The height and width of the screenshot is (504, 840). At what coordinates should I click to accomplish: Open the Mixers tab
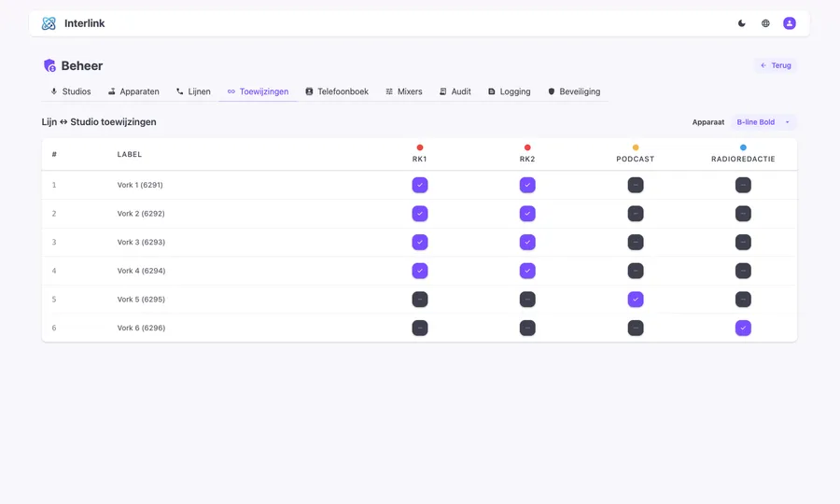(x=404, y=91)
